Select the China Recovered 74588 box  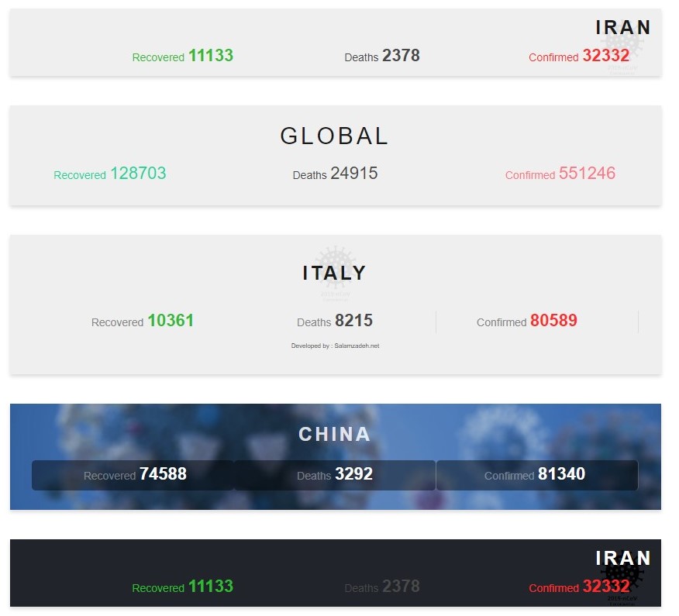coord(133,475)
